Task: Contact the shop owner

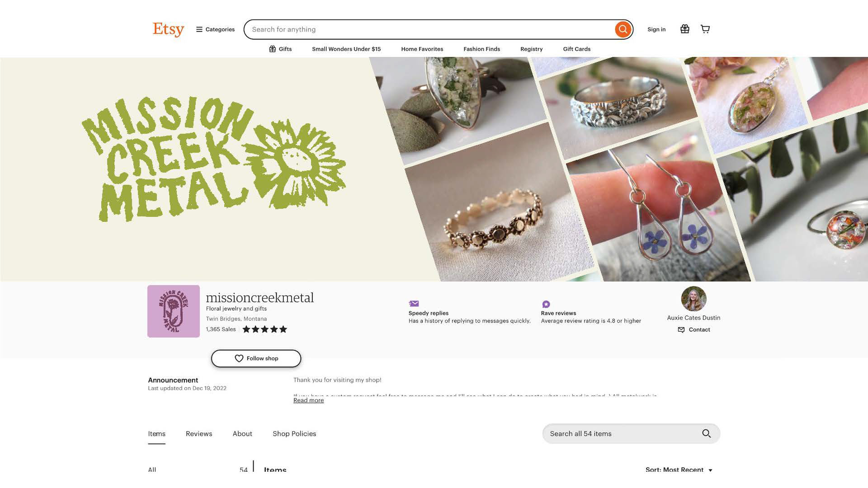Action: tap(694, 330)
